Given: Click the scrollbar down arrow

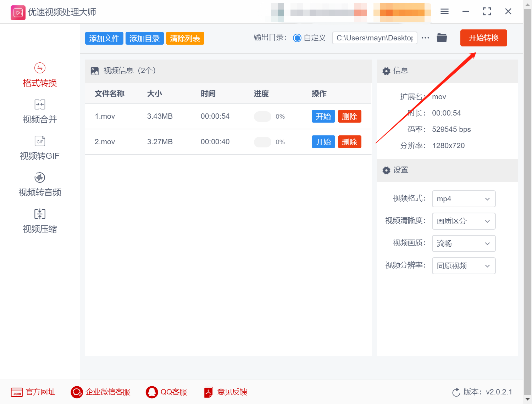Looking at the screenshot, I should click(528, 399).
